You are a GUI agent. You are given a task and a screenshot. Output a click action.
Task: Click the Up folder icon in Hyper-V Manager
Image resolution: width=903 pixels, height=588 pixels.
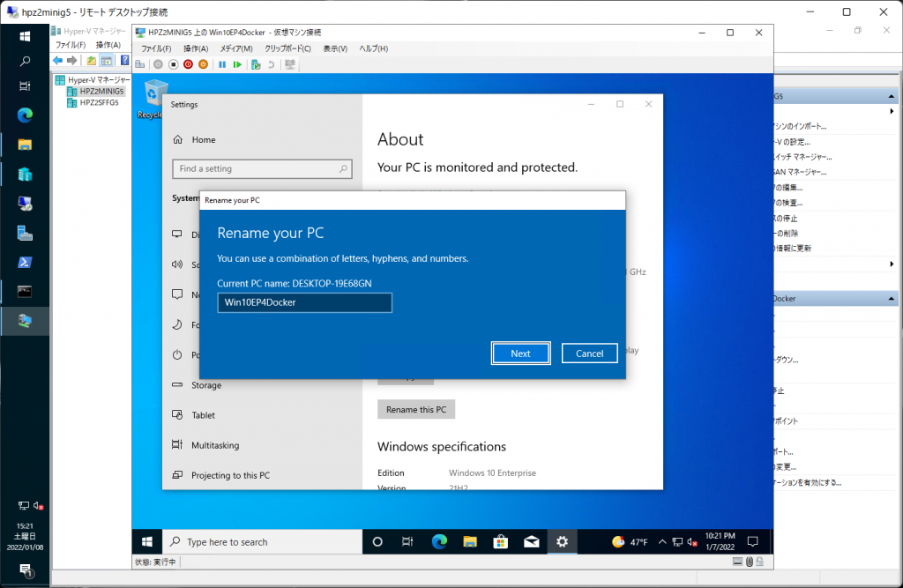point(92,61)
